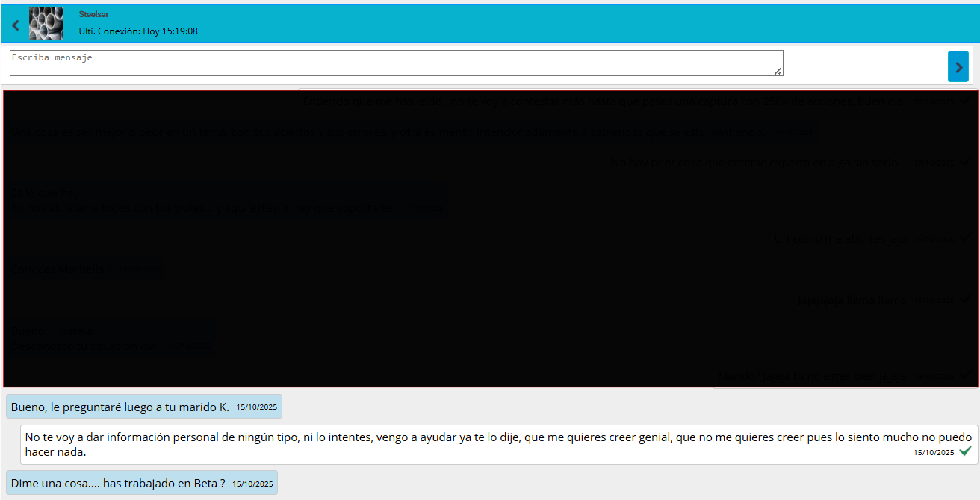Click the 15/10/2025 date on the marido K. message
The image size is (980, 500).
(257, 407)
